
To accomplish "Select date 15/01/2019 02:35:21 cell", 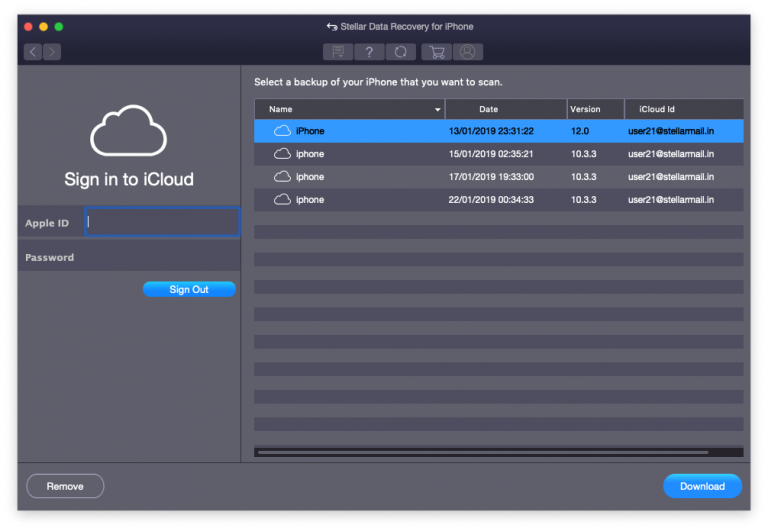I will point(491,154).
